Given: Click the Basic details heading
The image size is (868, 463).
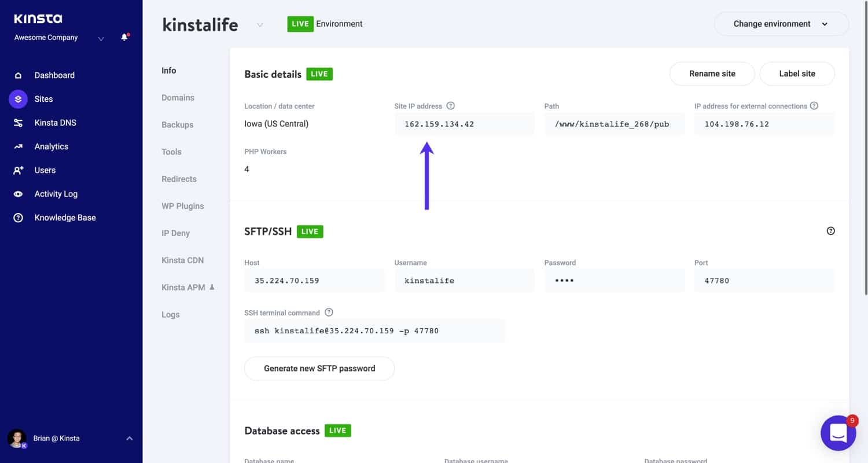Looking at the screenshot, I should pos(273,74).
